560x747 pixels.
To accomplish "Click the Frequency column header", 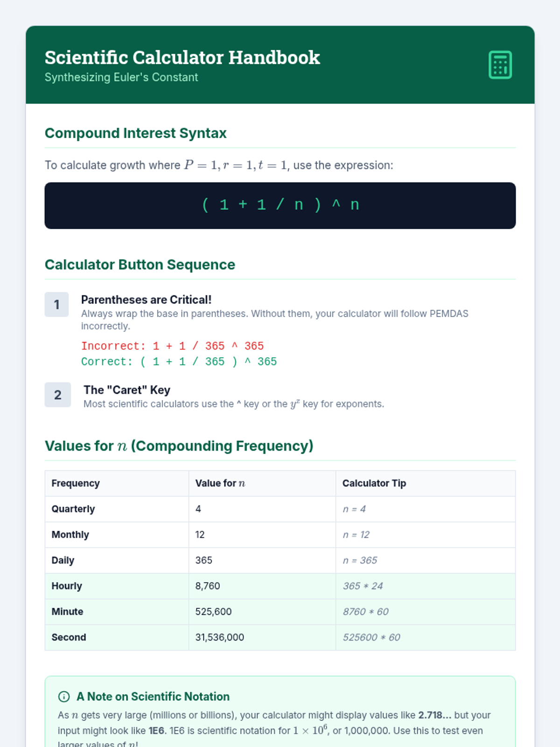I will [76, 483].
